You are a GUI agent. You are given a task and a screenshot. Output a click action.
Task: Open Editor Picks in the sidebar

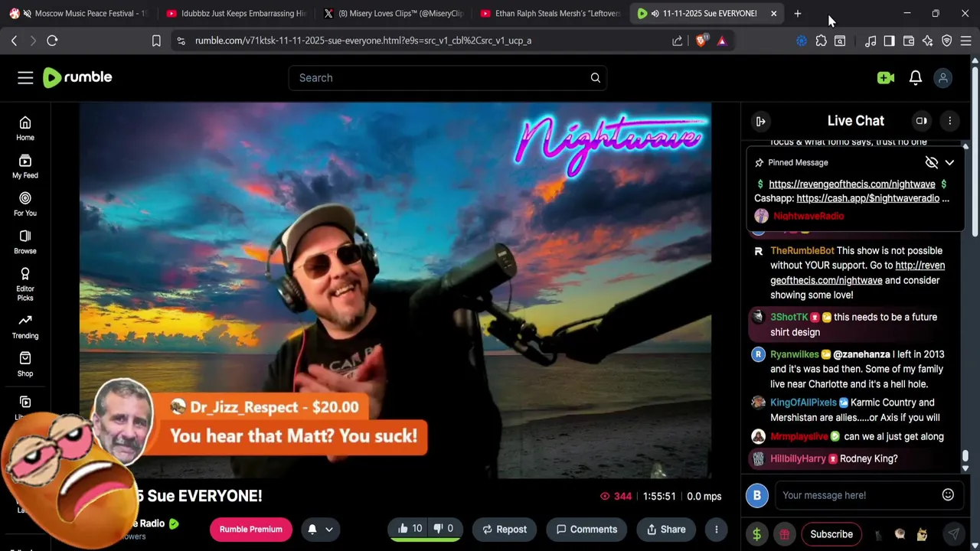tap(25, 285)
